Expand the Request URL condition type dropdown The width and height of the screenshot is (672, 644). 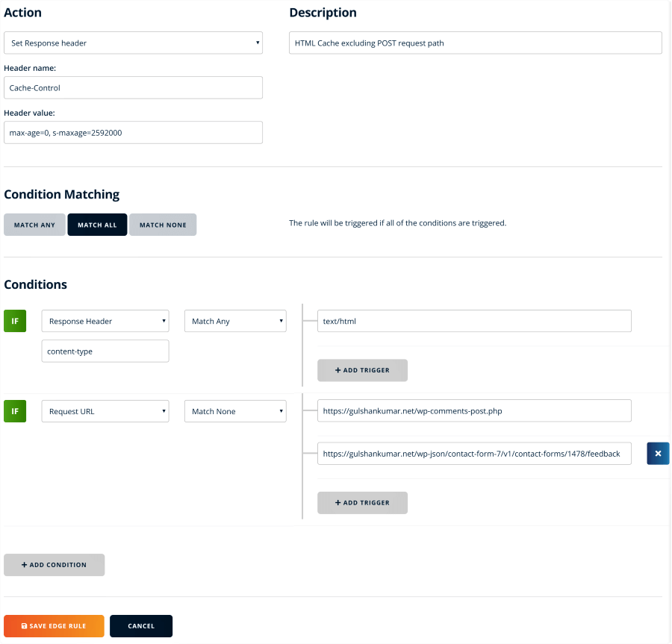[x=105, y=411]
